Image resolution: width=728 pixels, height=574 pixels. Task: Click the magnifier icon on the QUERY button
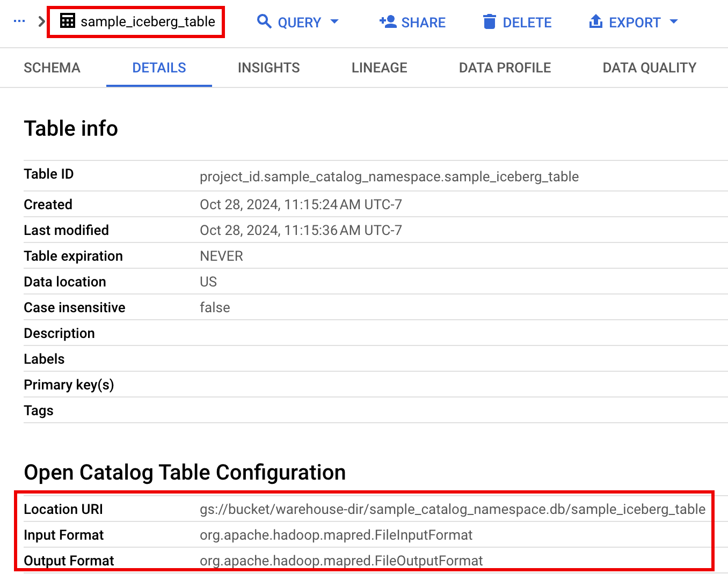click(x=264, y=21)
